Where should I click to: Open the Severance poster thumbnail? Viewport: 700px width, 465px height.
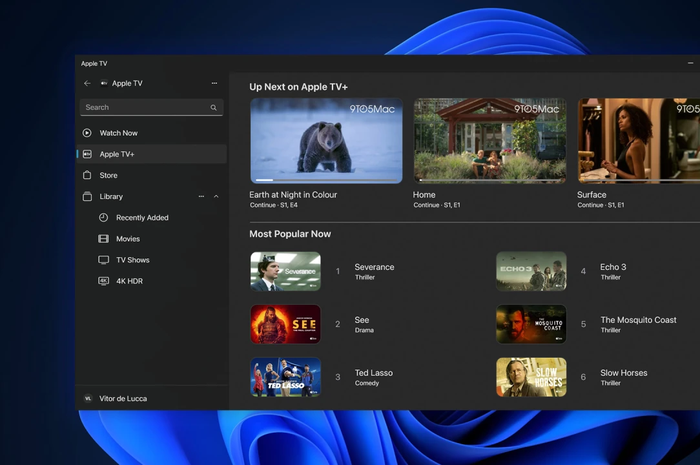pyautogui.click(x=285, y=271)
